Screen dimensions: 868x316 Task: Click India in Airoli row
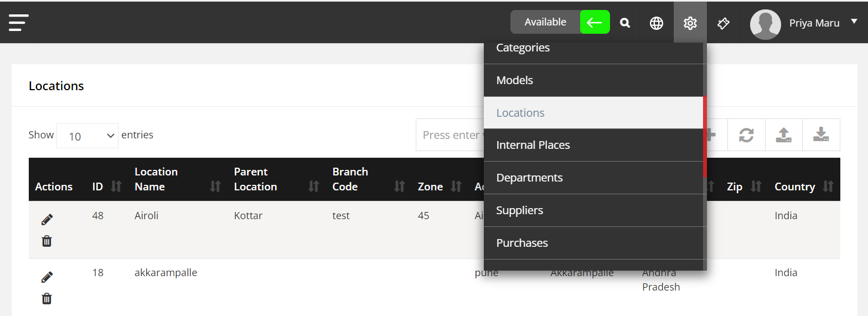pyautogui.click(x=786, y=216)
